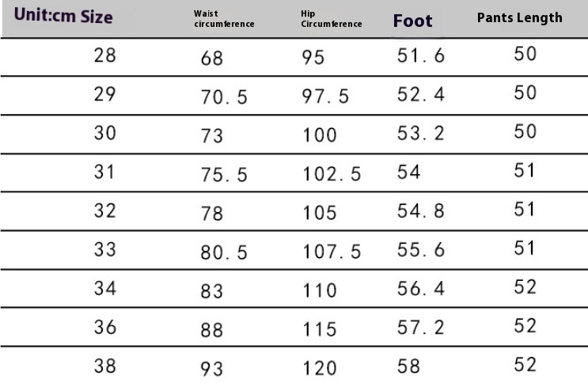Screen dimensions: 588x383
Task: Select size 38 in the last row
Action: pos(105,366)
